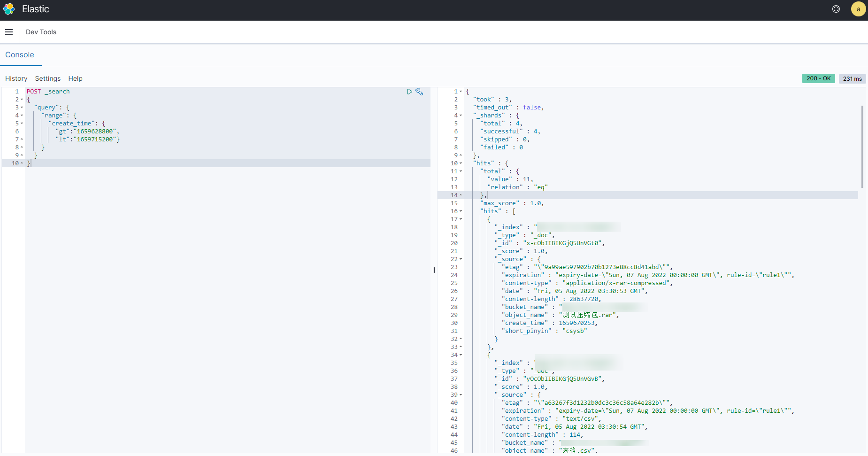Open the help lifebuoy icon in header

coord(836,9)
